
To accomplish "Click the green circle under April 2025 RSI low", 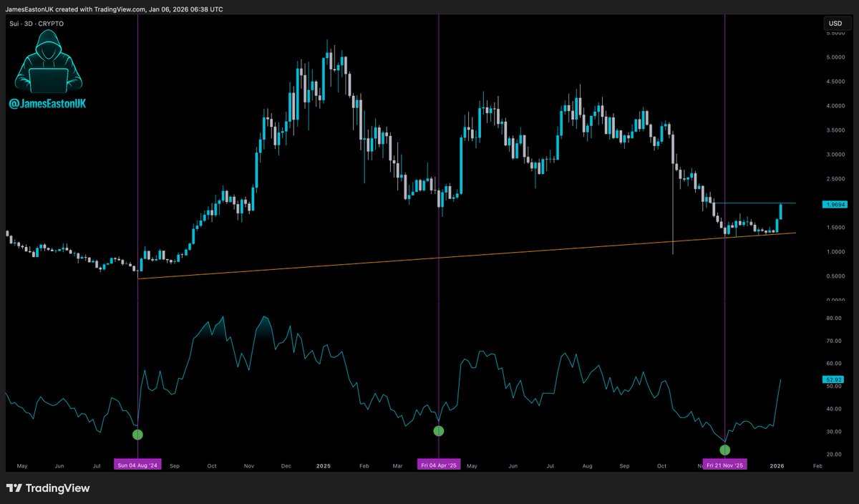I will pyautogui.click(x=439, y=431).
